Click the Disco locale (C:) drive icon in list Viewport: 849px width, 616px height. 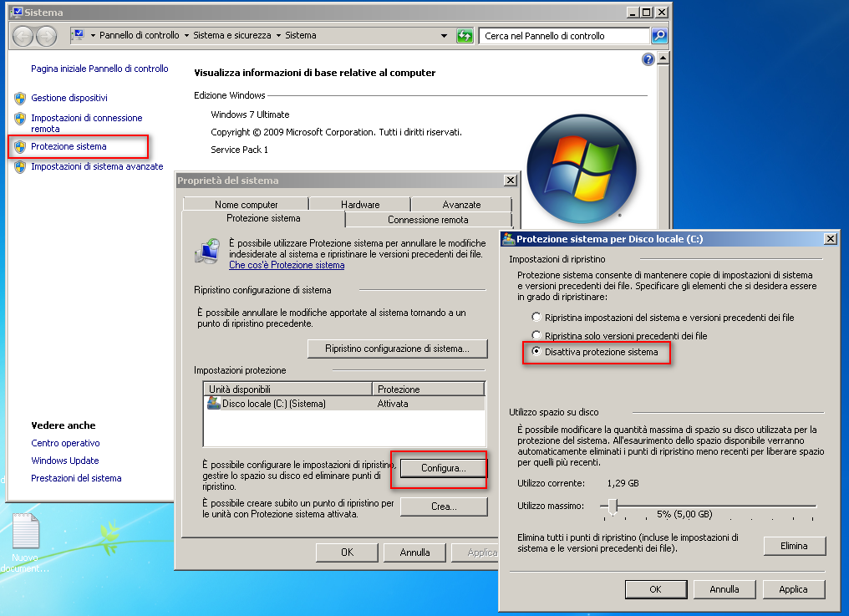point(214,403)
